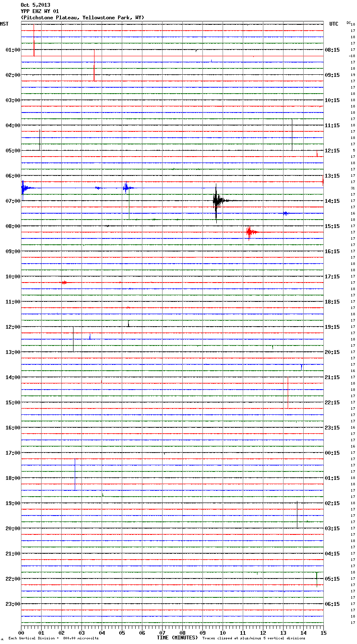Select the 04:00 MST row label
357x644 pixels.
13,126
